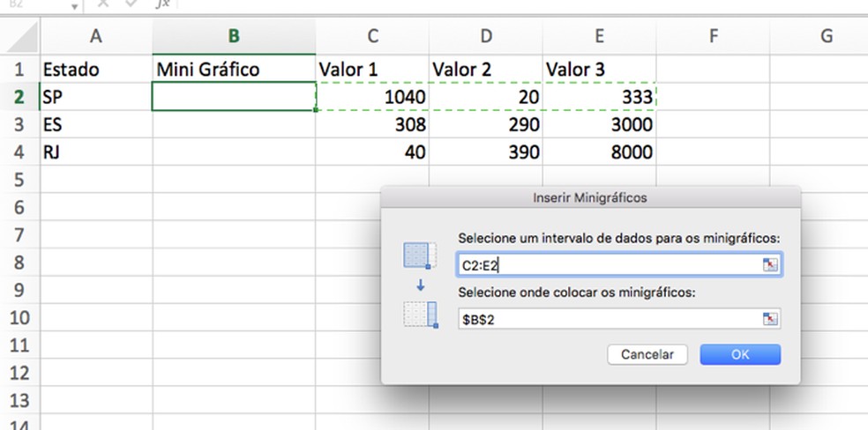This screenshot has width=868, height=430.
Task: Select row 9 header
Action: coord(20,290)
